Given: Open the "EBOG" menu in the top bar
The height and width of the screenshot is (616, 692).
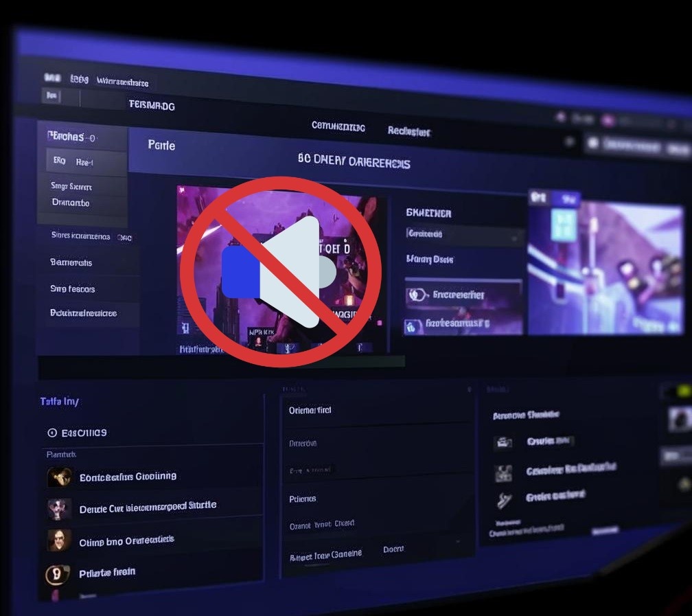Looking at the screenshot, I should (x=80, y=79).
